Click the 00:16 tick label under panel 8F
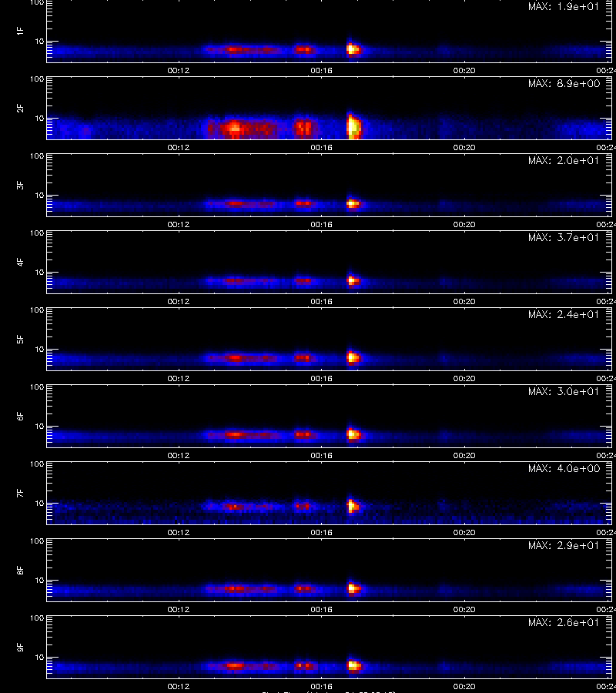This screenshot has height=693, width=616. click(321, 610)
